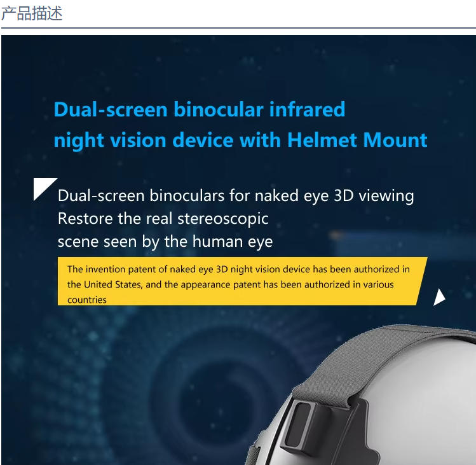Viewport: 476px width, 465px height.
Task: Click the white arrow right of yellow banner
Action: (439, 297)
